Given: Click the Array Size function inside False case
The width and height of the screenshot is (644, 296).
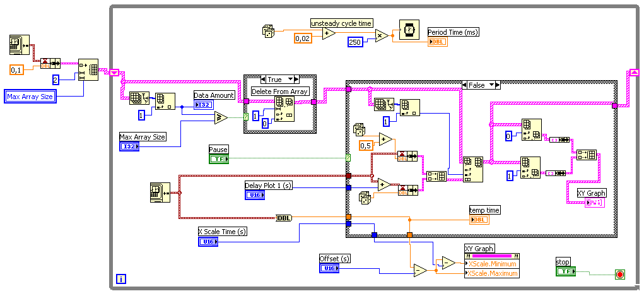Looking at the screenshot, I should click(x=384, y=104).
